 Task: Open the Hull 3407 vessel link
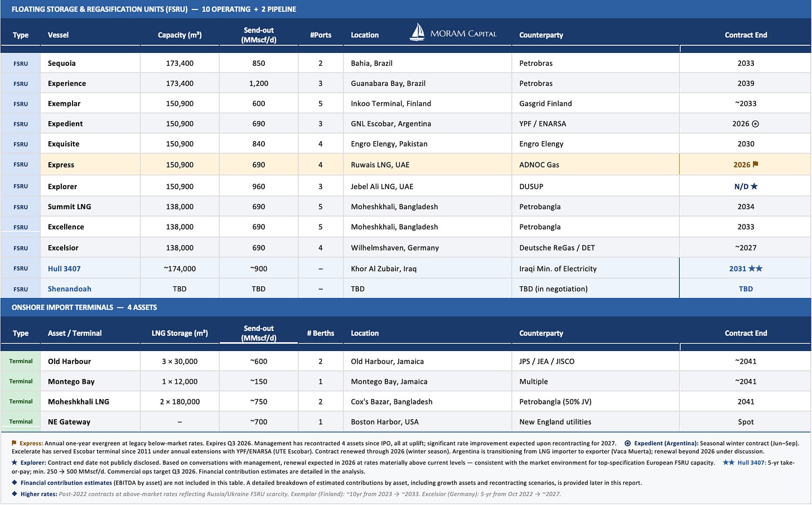(64, 268)
